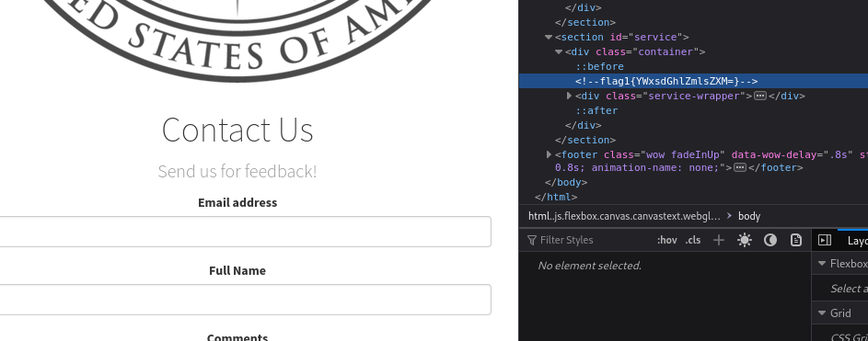Collapse the Flexbox layout section

[x=822, y=264]
